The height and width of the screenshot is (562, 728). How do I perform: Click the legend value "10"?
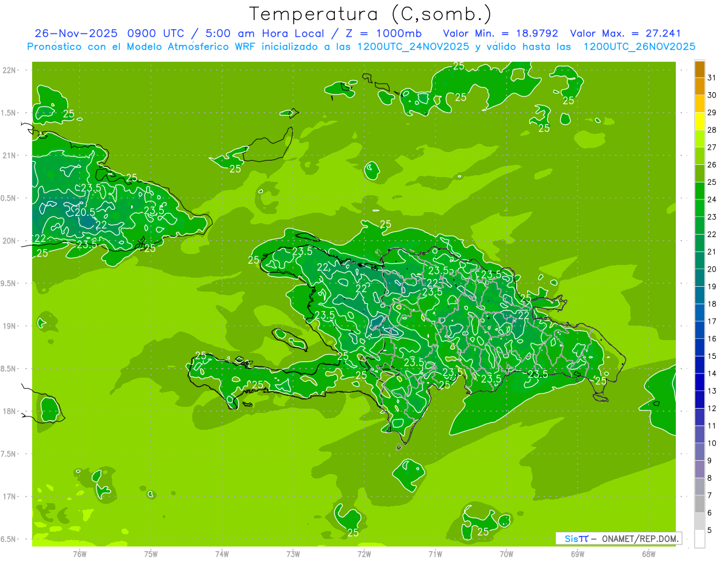(712, 443)
